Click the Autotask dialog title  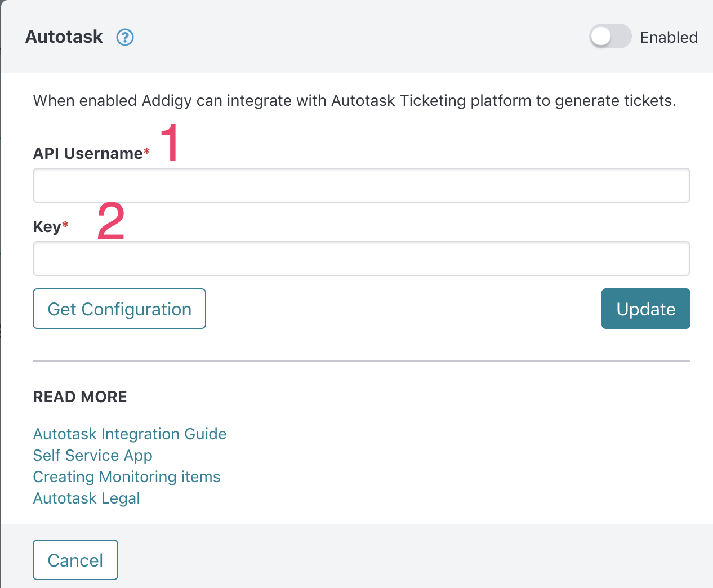[64, 37]
